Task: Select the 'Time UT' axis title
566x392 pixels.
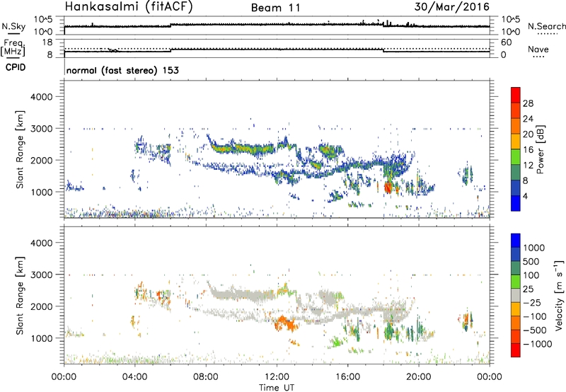Action: click(x=277, y=388)
